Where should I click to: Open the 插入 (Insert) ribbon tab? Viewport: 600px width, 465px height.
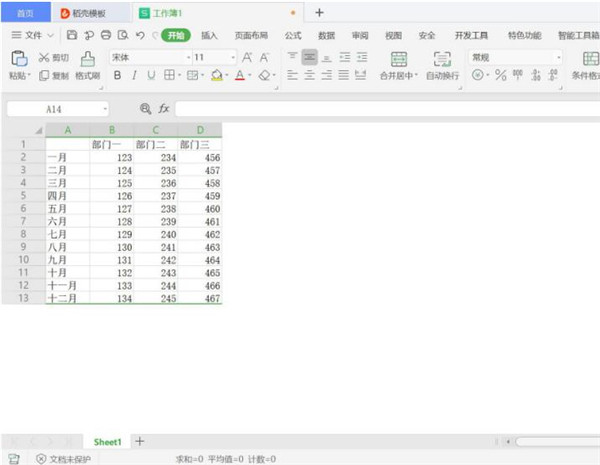click(x=209, y=36)
